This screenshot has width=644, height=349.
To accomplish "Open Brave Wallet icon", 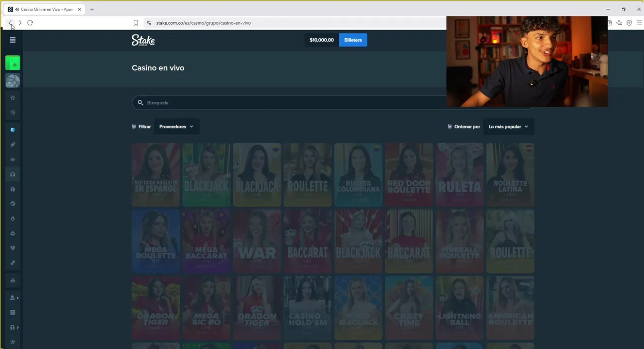I will [x=610, y=23].
